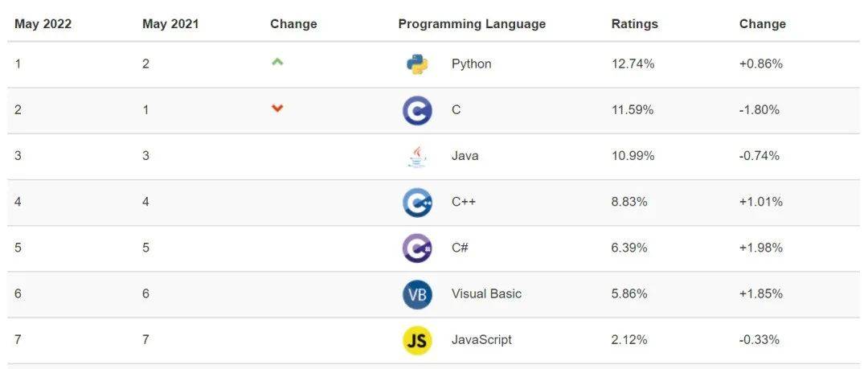Click the red down arrow for C

click(277, 109)
